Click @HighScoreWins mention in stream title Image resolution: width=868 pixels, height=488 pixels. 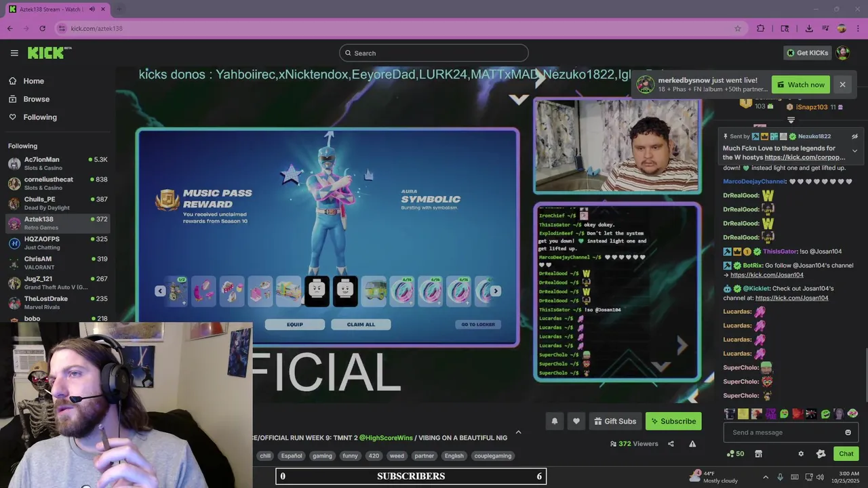(x=386, y=438)
